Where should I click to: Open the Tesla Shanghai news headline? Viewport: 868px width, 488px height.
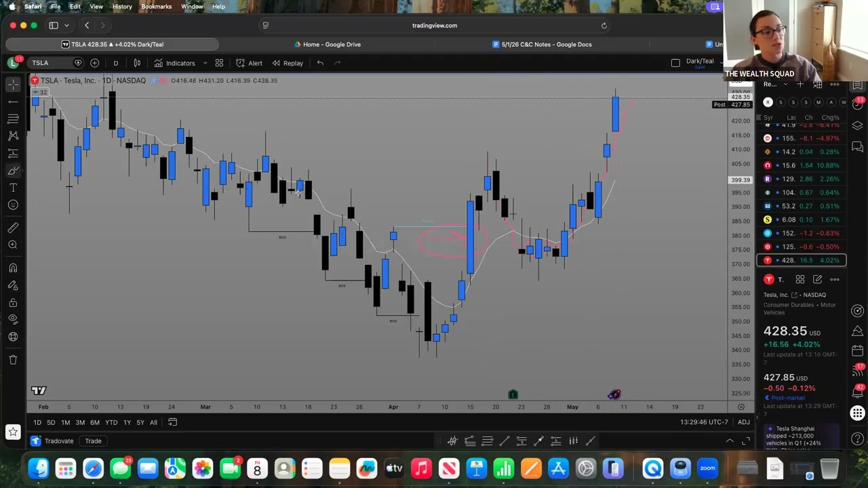tap(802, 438)
